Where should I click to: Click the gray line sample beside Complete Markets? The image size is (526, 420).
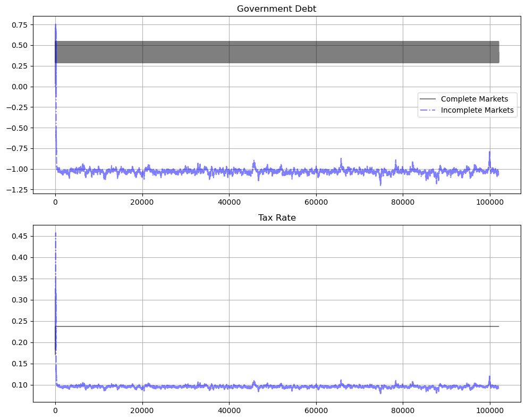click(x=427, y=99)
